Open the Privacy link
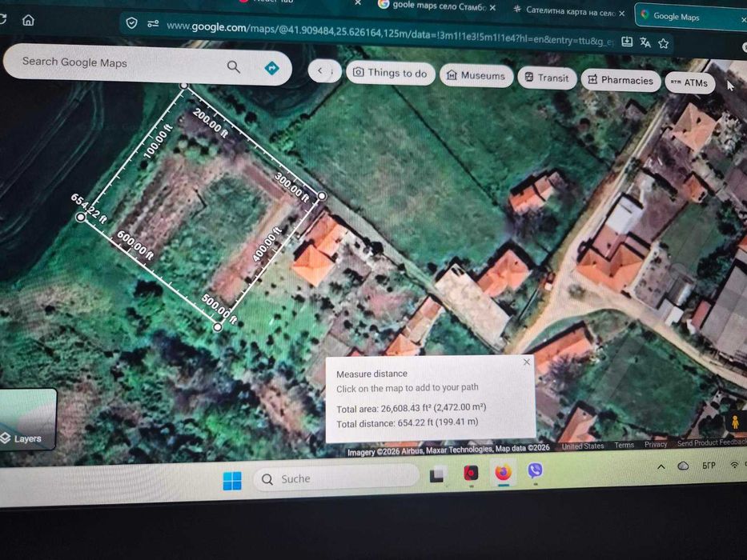The height and width of the screenshot is (560, 747). tap(656, 444)
